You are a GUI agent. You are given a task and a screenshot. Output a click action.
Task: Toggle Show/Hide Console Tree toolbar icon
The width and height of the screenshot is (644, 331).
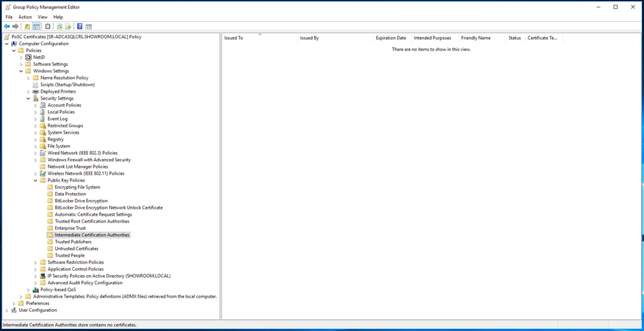37,27
